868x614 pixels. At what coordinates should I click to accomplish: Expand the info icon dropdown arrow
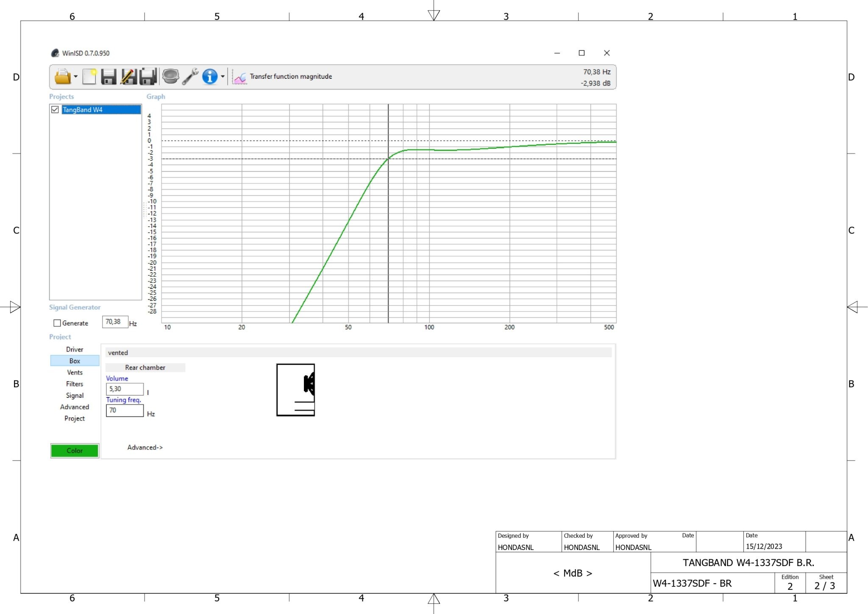coord(223,77)
